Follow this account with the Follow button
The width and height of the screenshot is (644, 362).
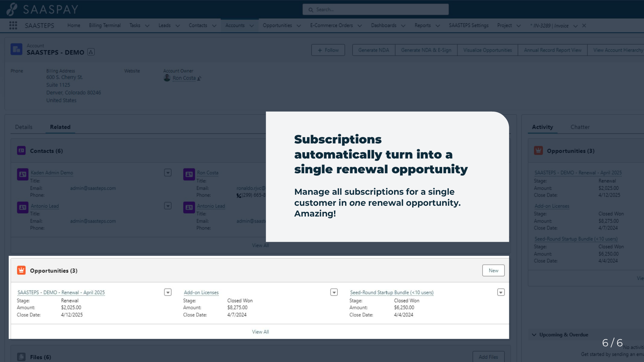(328, 50)
